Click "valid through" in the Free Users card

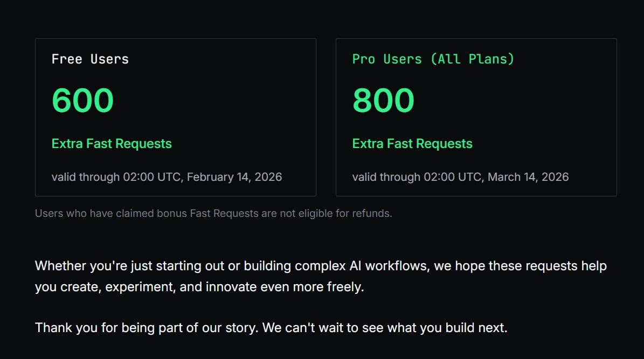(x=86, y=177)
